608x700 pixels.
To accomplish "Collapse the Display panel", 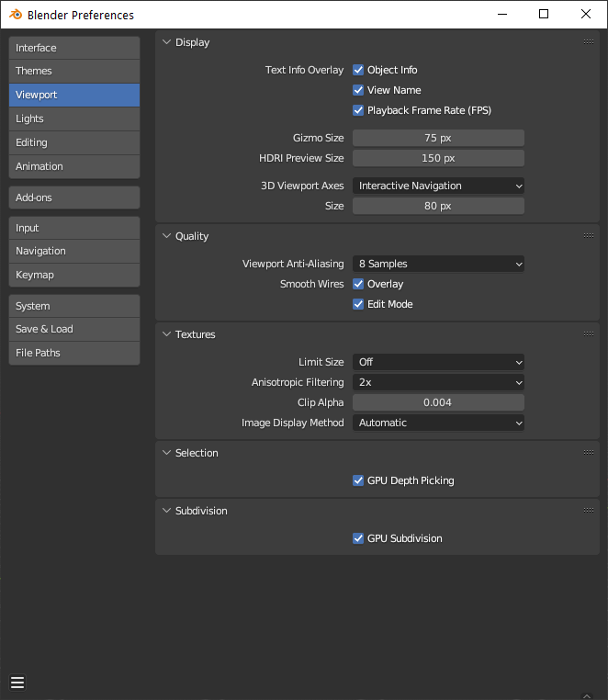I will point(166,42).
